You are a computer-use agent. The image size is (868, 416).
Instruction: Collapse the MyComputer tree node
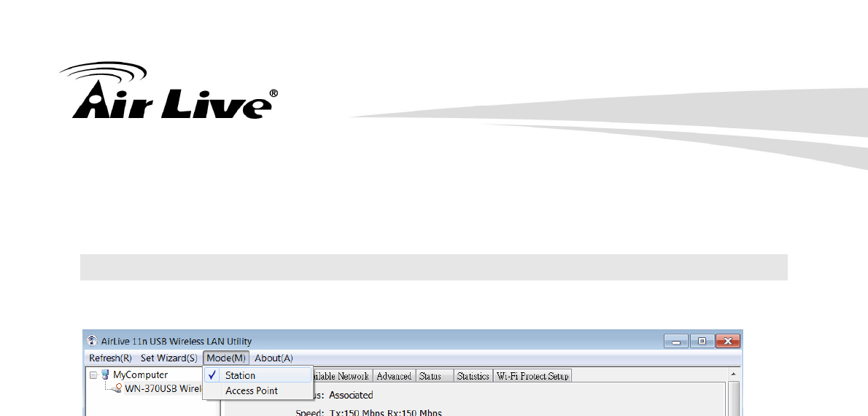tap(93, 375)
